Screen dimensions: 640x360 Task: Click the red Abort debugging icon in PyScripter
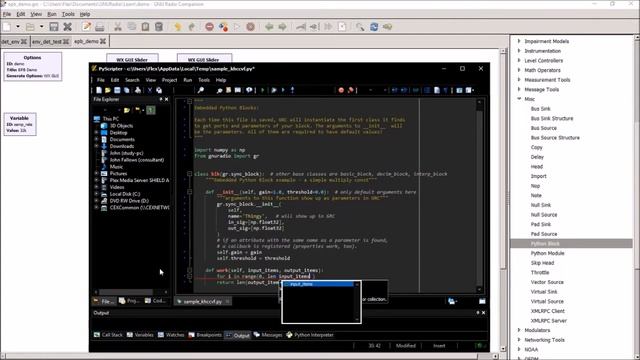341,90
